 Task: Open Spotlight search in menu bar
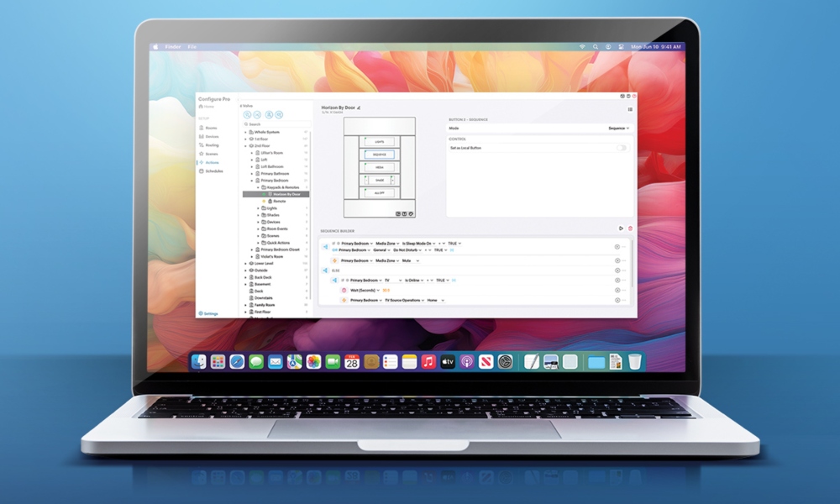[x=596, y=46]
